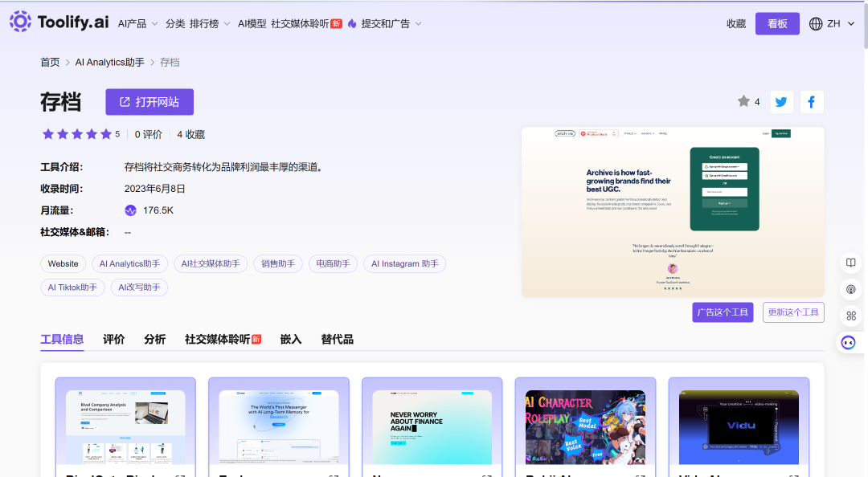This screenshot has height=477, width=868.
Task: Switch to the 社交媒体聆听 tab
Action: (x=223, y=339)
